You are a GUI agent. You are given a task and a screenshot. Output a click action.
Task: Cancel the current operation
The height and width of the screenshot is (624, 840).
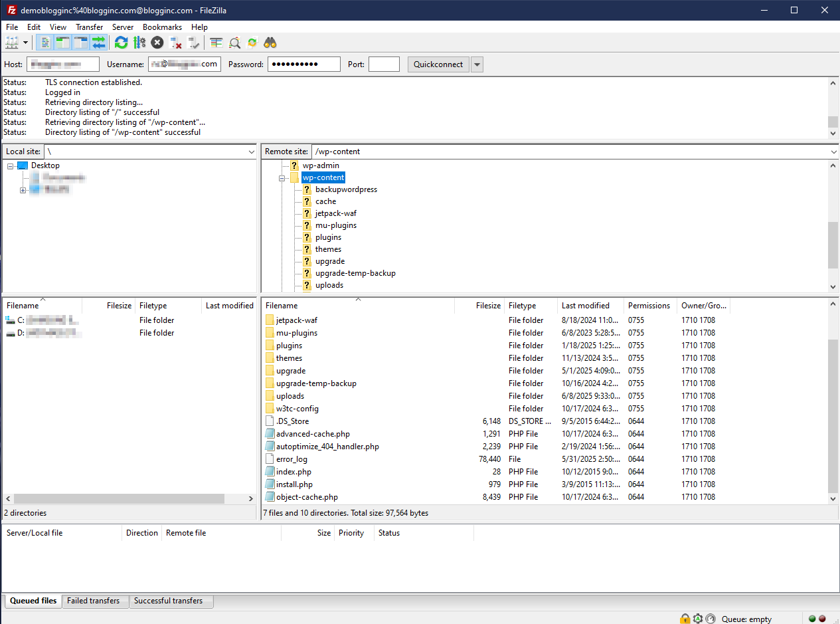[x=157, y=43]
